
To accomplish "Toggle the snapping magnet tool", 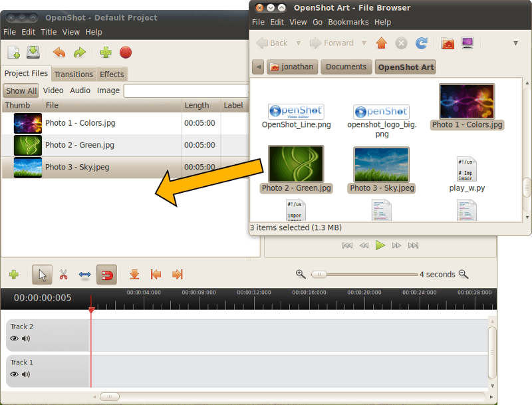I will coord(106,275).
